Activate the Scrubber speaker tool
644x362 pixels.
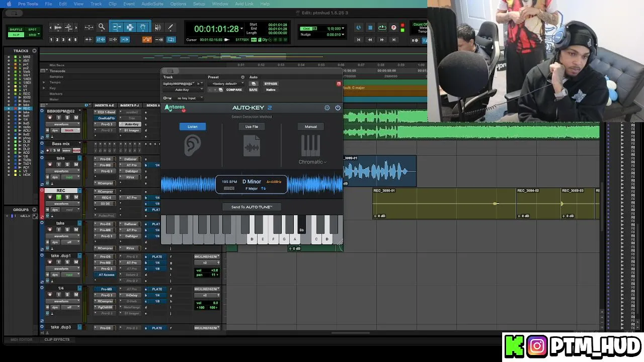point(157,28)
